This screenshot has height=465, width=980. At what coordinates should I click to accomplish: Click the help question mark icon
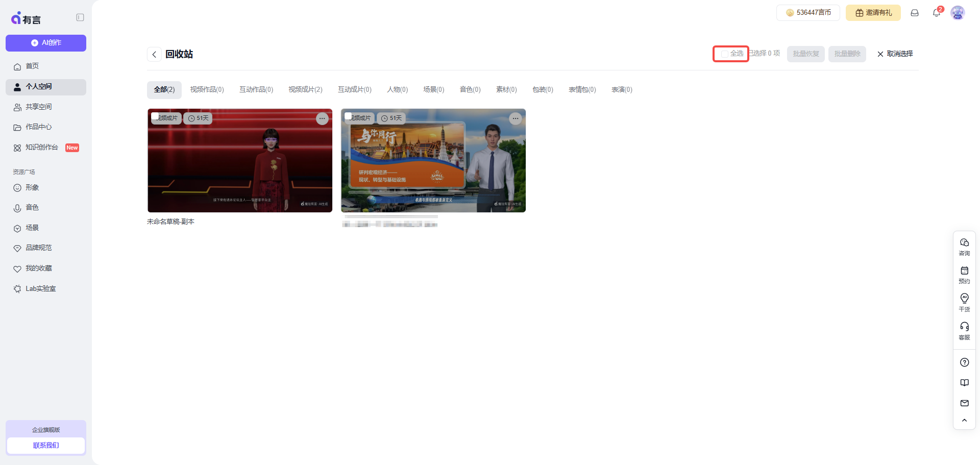click(x=964, y=362)
